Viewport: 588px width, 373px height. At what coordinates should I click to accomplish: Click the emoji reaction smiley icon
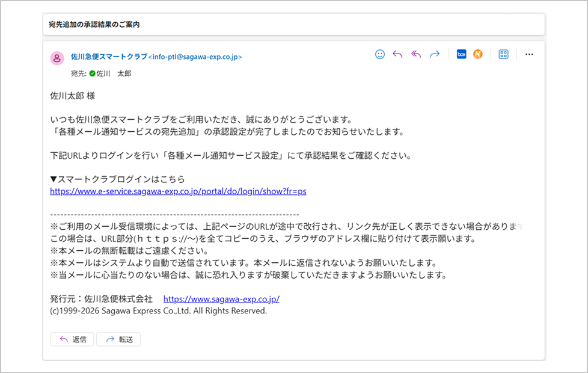tap(380, 54)
